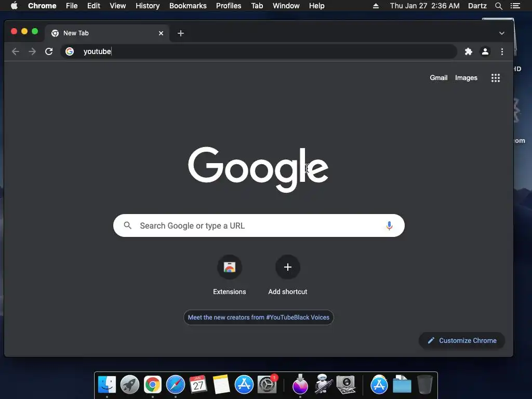This screenshot has height=399, width=532.
Task: Open System Preferences with badge in dock
Action: pos(267,385)
